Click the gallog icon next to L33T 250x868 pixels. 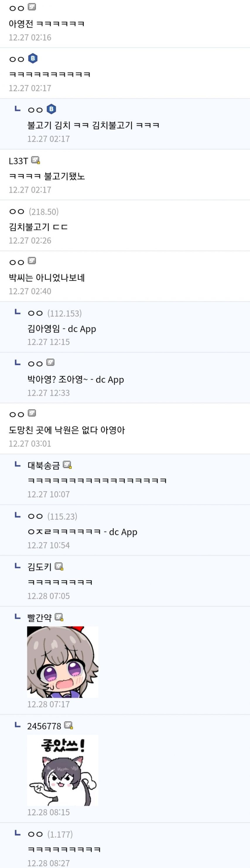click(x=36, y=160)
